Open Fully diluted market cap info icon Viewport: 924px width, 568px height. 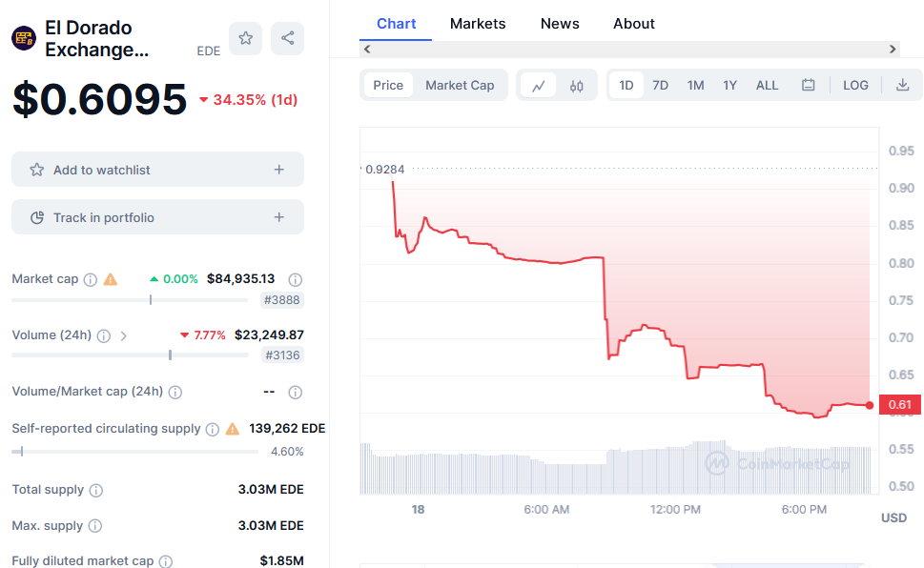166,561
